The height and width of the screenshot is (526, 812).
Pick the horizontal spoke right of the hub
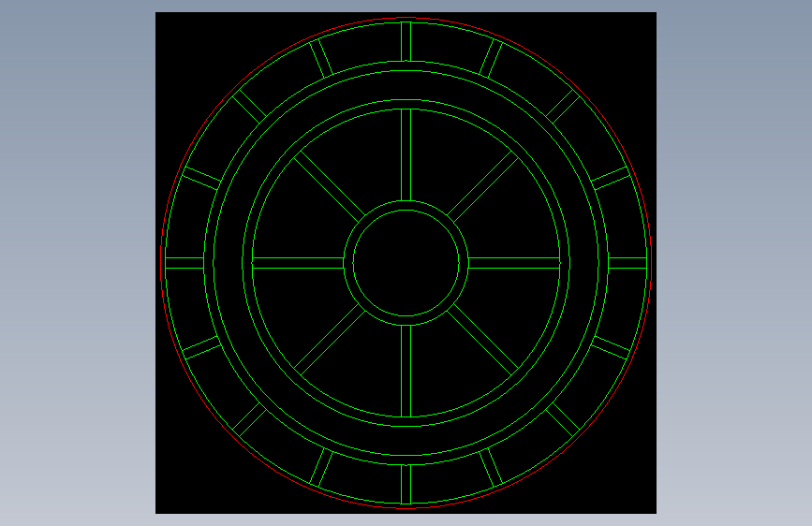514,263
